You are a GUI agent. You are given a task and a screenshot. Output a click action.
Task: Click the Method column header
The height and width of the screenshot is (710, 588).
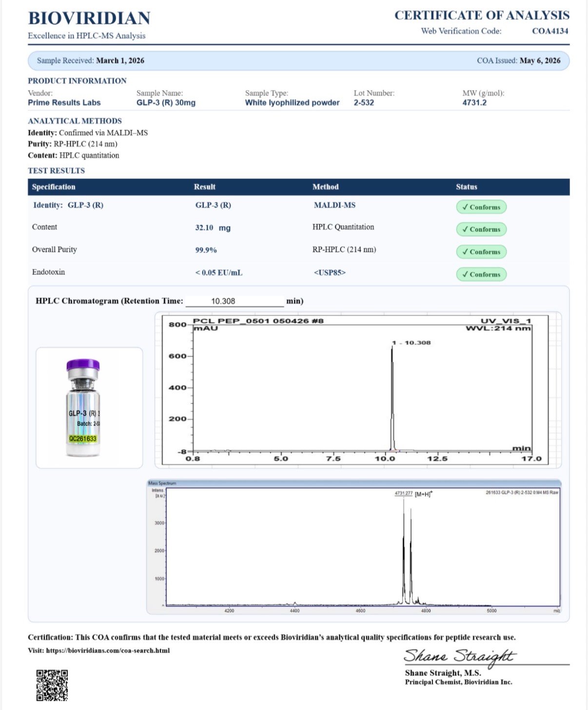[326, 187]
